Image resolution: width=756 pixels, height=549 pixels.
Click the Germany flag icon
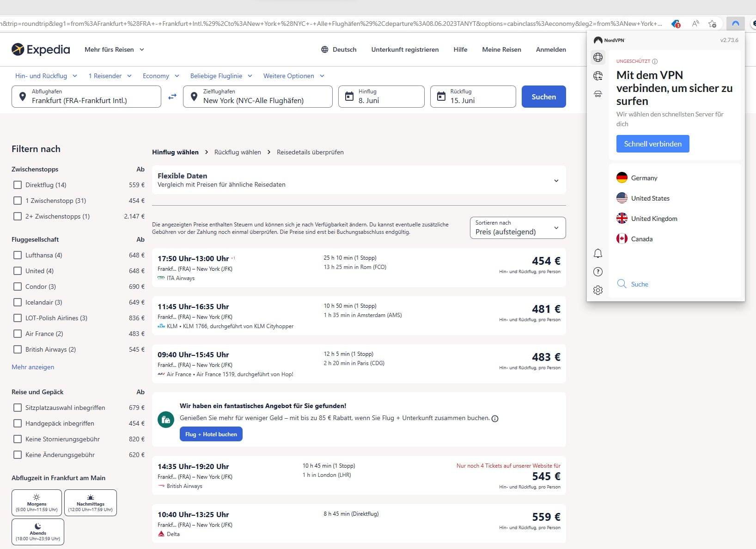coord(622,178)
